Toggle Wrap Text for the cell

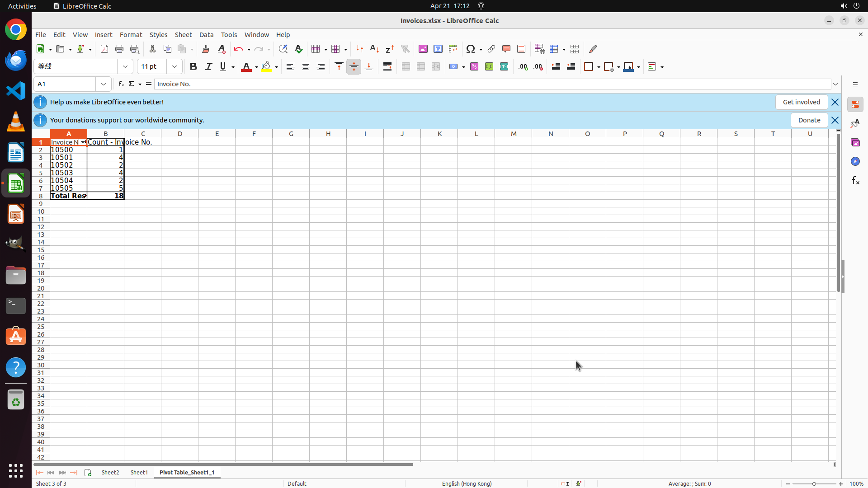387,66
